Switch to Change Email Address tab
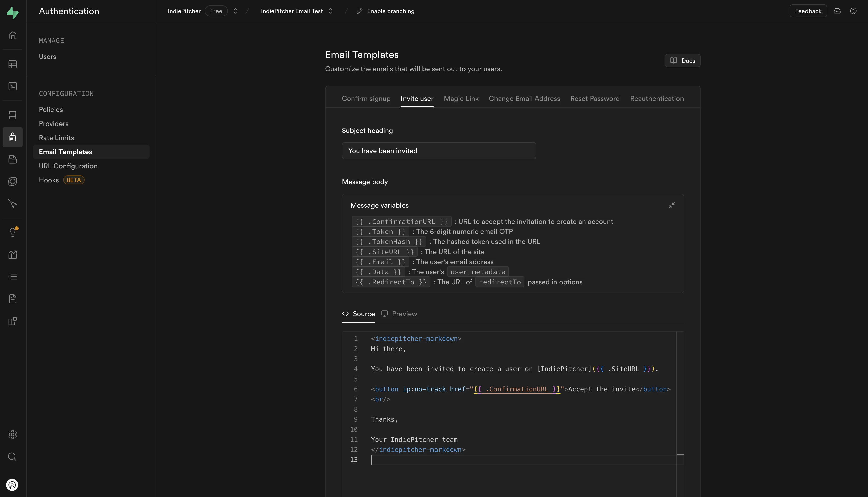 tap(524, 98)
